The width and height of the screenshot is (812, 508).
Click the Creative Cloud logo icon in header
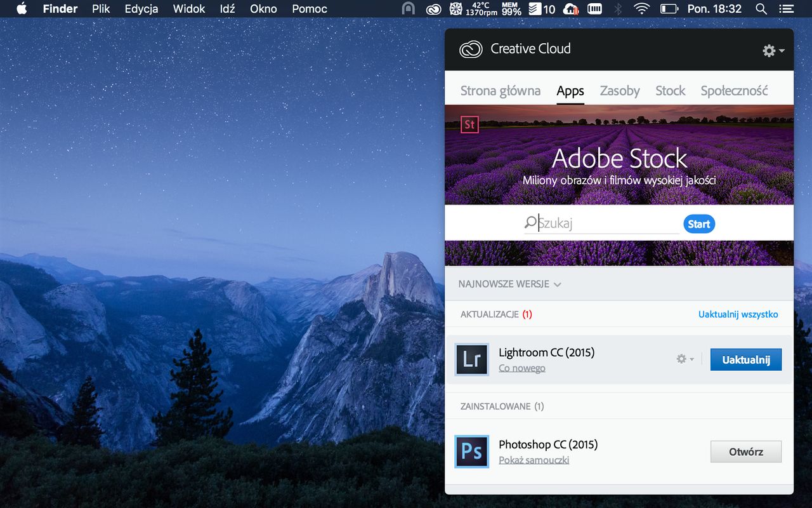(x=470, y=49)
